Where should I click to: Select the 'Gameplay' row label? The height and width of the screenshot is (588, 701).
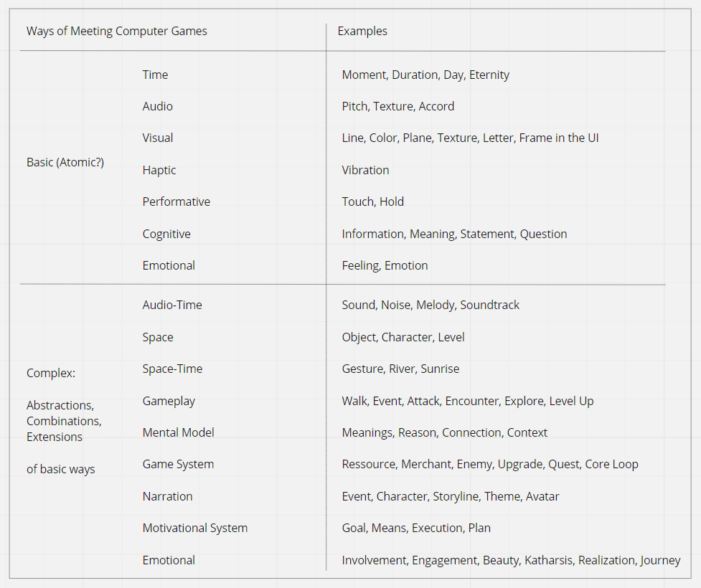(x=169, y=401)
